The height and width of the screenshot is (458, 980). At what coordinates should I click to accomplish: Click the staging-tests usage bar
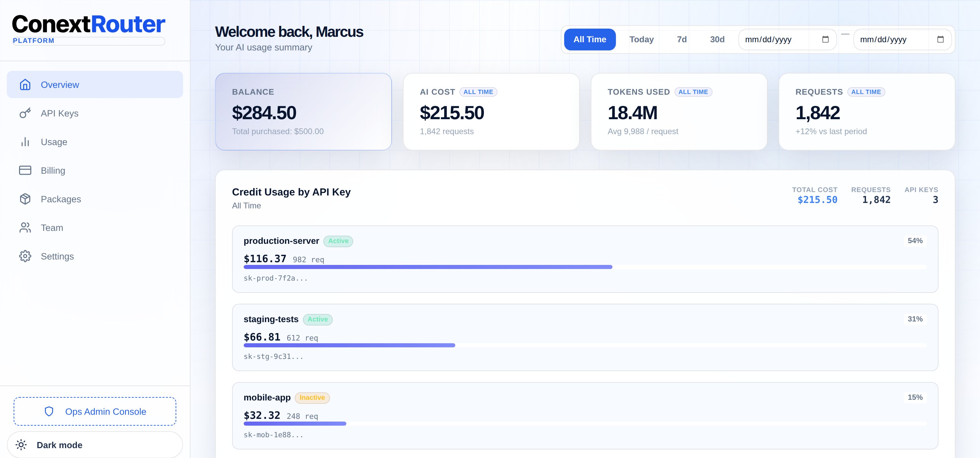pyautogui.click(x=585, y=345)
